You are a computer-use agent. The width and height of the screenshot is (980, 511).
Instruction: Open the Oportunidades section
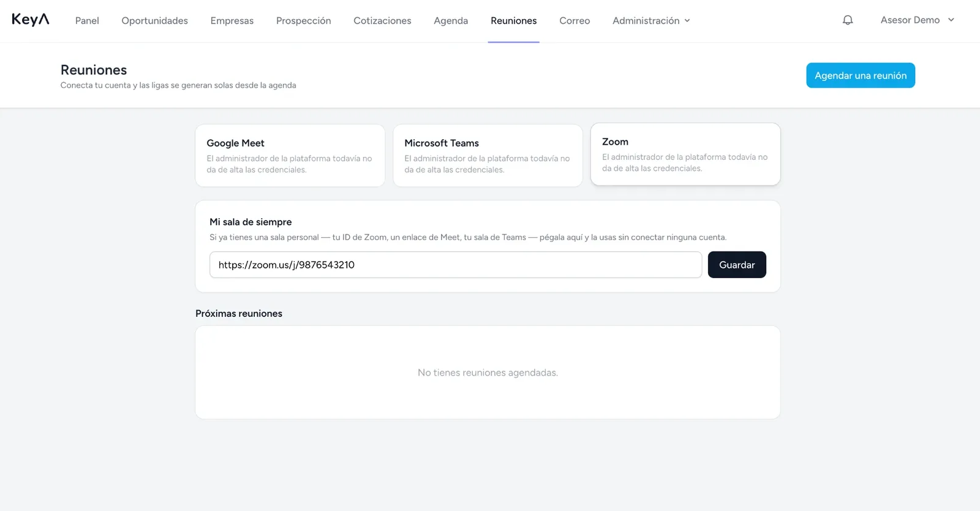tap(155, 21)
